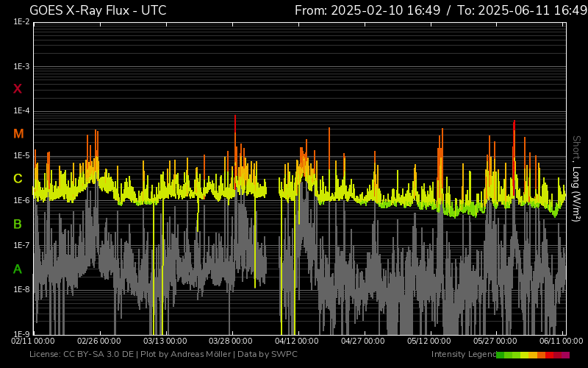Click the green B flare class label

click(x=18, y=224)
